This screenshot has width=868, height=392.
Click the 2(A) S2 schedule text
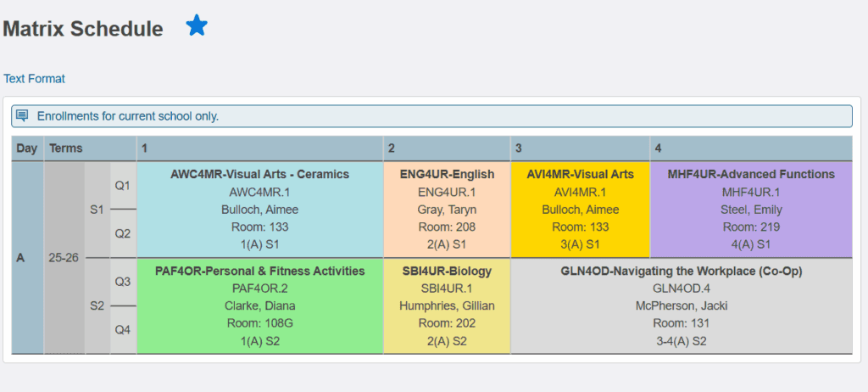click(x=447, y=342)
